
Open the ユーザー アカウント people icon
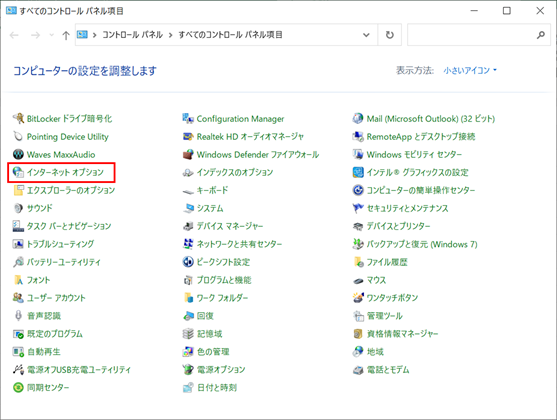[x=18, y=297]
